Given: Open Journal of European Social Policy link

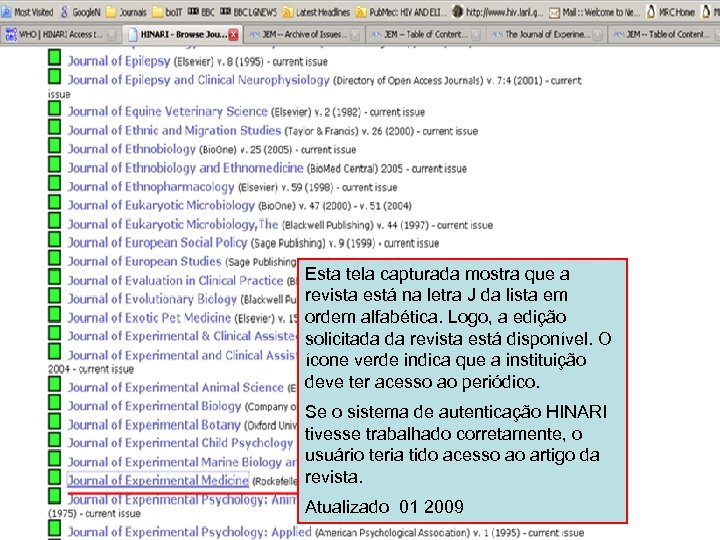Looking at the screenshot, I should [x=158, y=243].
